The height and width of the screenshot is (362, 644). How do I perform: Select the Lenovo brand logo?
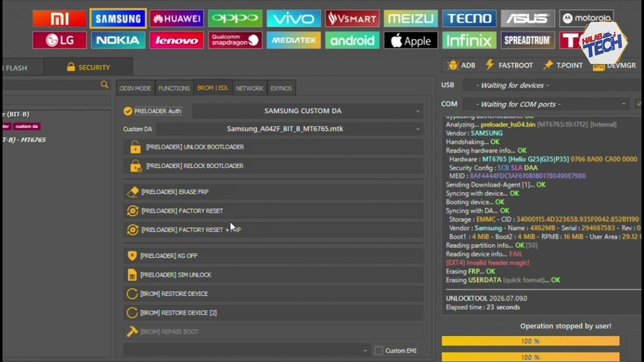[x=177, y=40]
